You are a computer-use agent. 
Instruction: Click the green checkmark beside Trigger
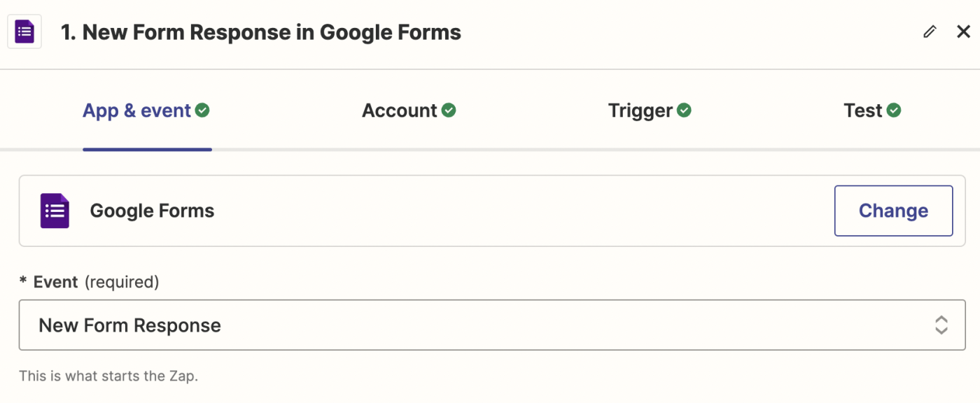(x=684, y=111)
